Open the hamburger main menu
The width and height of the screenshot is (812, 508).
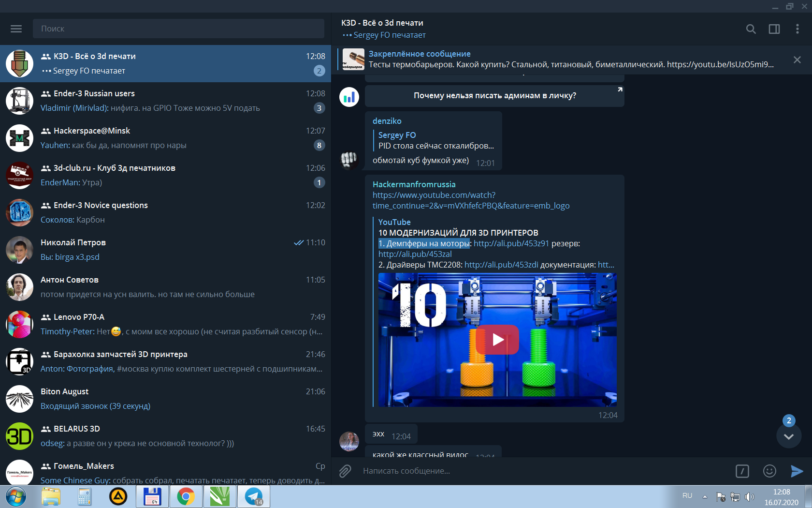click(16, 29)
